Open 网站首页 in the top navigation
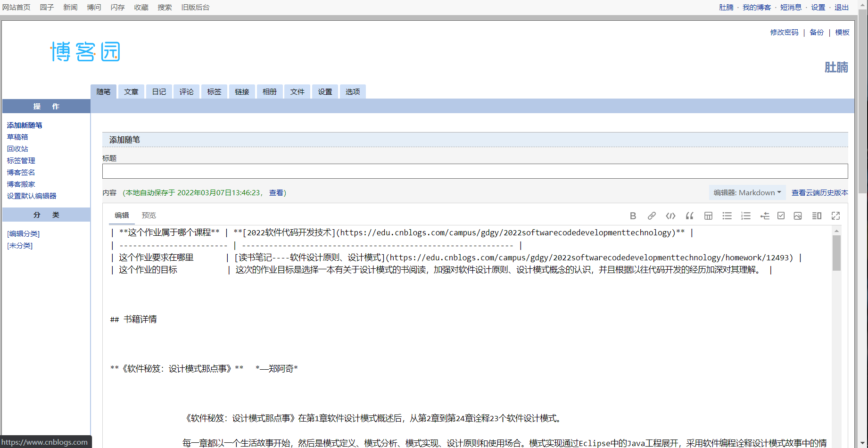The height and width of the screenshot is (448, 868). click(x=17, y=7)
